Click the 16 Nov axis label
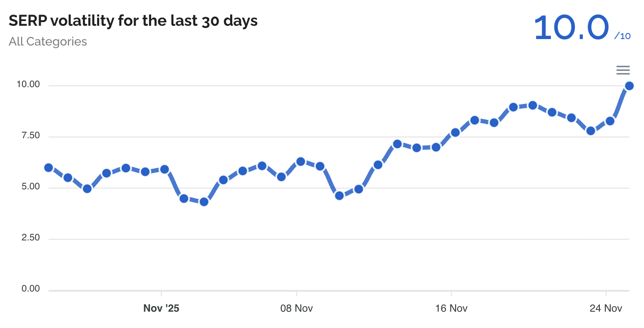Image resolution: width=644 pixels, height=328 pixels. tap(451, 308)
